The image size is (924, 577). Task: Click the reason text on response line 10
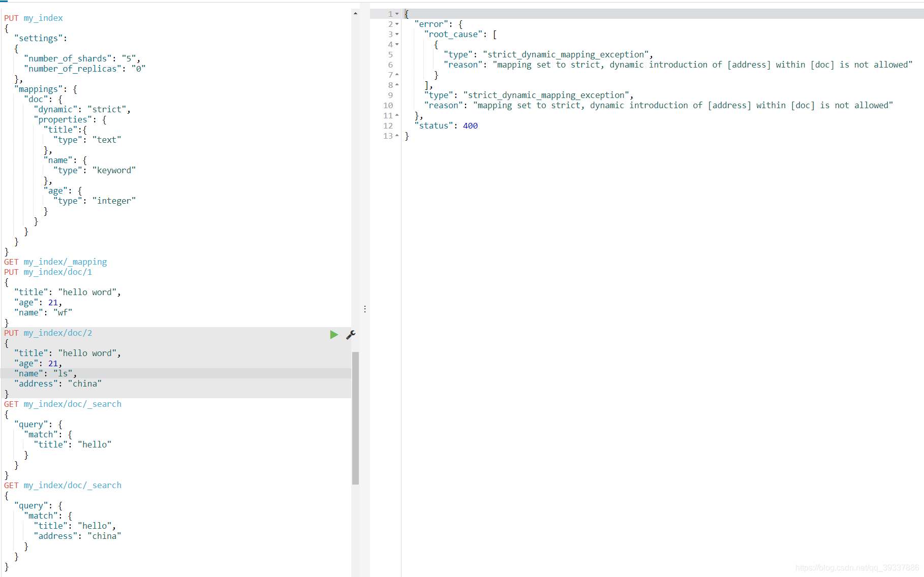pos(683,106)
